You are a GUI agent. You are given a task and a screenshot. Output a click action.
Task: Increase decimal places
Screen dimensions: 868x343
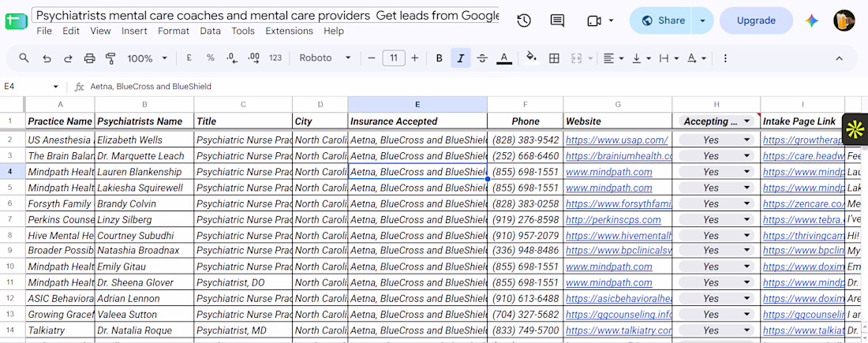tap(253, 58)
